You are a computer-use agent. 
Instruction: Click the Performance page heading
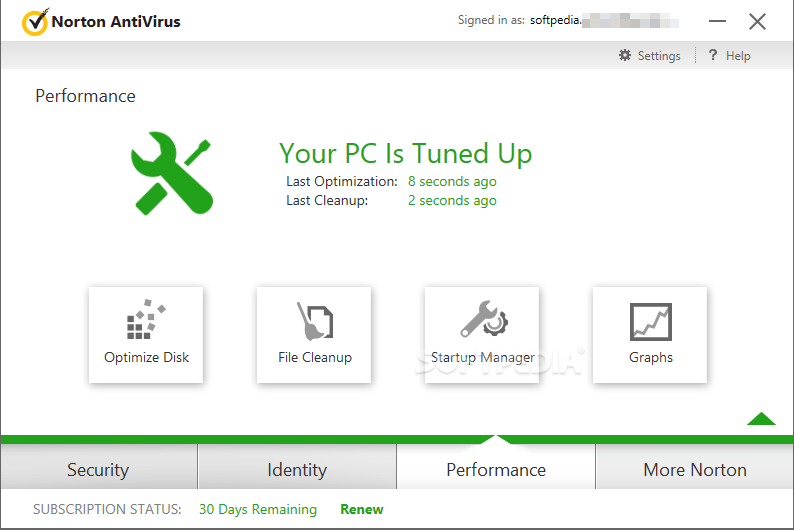click(x=86, y=96)
